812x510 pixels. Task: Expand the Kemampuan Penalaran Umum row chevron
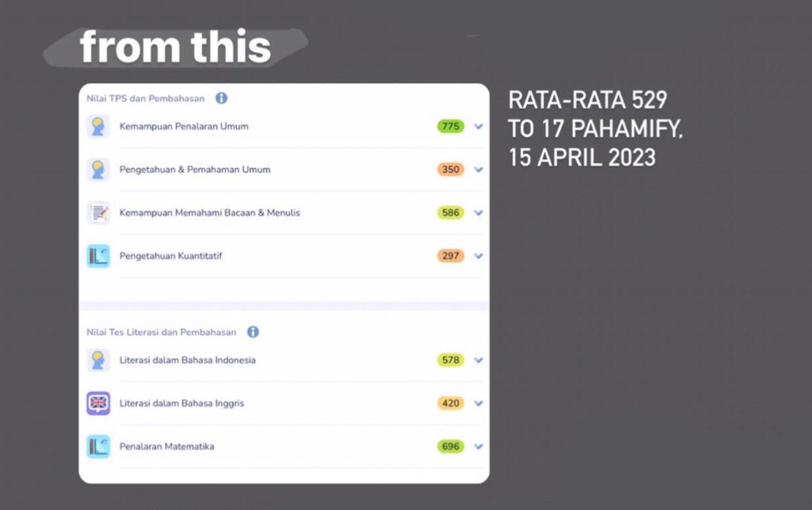click(x=478, y=126)
